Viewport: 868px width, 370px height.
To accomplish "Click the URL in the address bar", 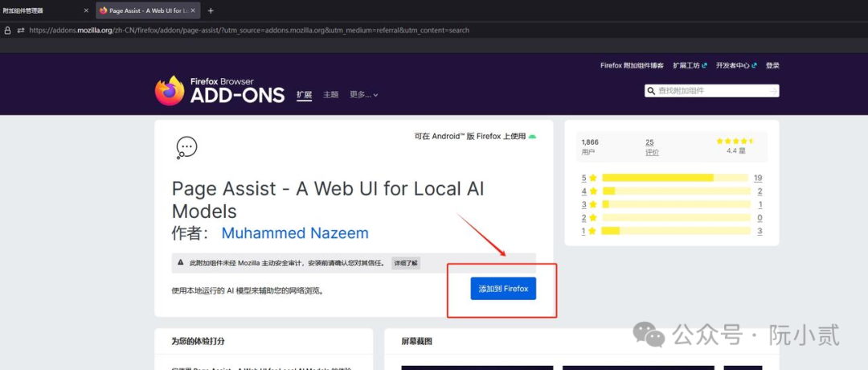I will [x=249, y=31].
